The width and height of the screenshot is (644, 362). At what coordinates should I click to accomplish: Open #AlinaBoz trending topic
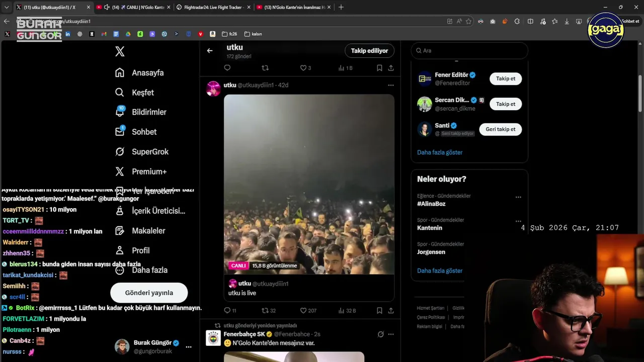(431, 204)
